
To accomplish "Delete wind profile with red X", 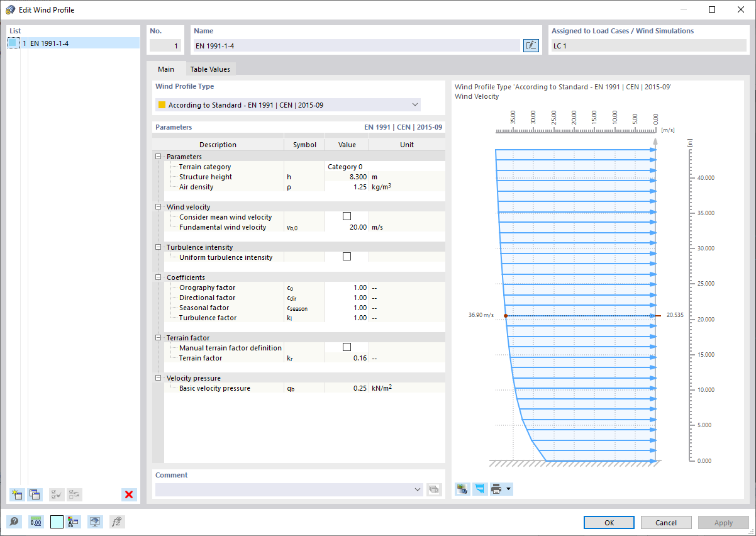I will [129, 494].
